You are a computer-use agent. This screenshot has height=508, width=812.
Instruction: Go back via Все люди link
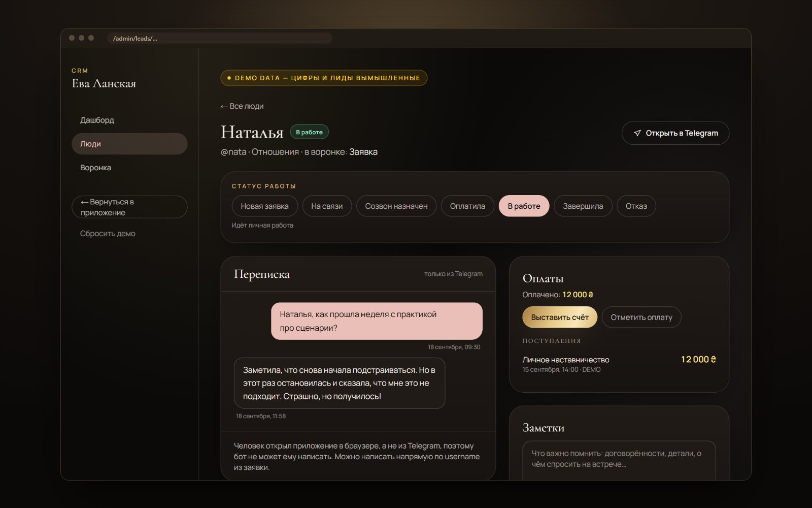(242, 106)
